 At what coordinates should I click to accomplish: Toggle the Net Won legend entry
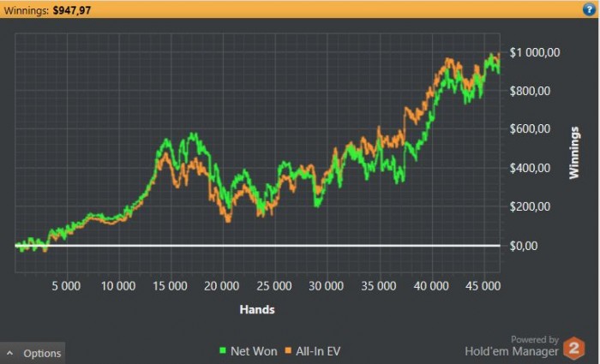[x=249, y=351]
